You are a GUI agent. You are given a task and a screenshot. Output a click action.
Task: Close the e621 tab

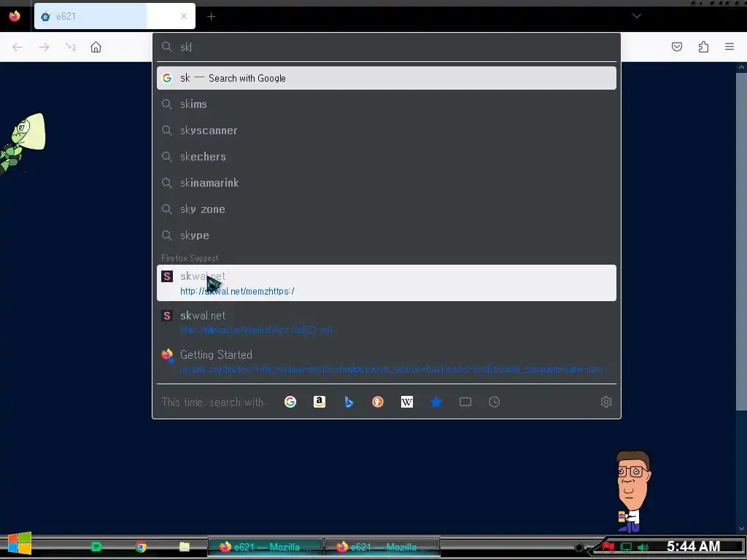(x=184, y=16)
